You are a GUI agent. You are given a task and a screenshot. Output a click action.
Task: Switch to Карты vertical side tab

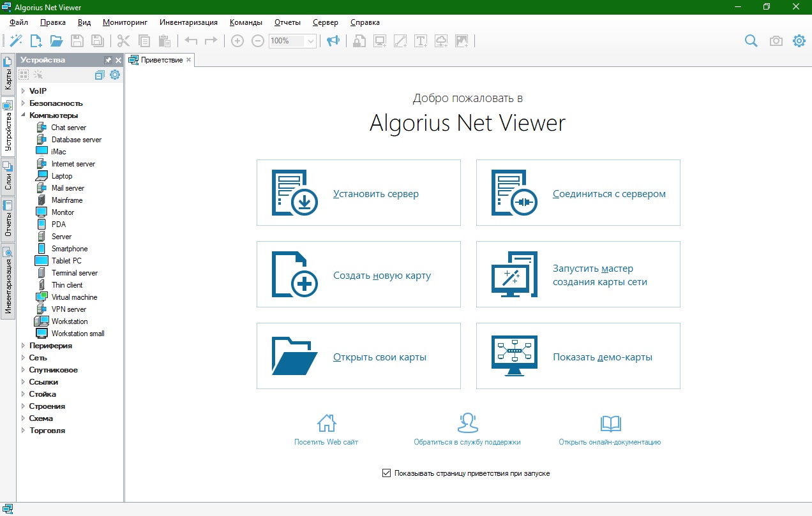(x=8, y=75)
